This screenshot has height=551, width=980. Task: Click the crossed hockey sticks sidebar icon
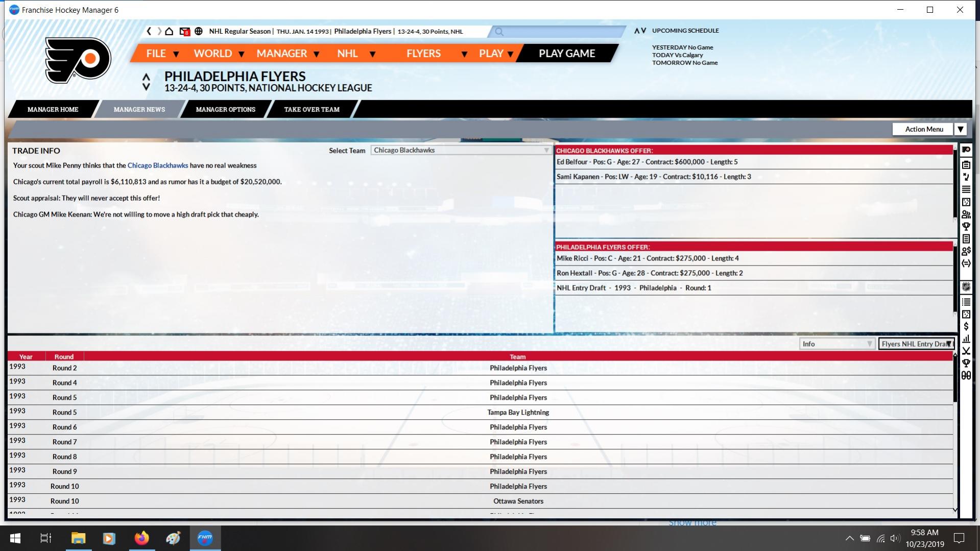point(966,351)
